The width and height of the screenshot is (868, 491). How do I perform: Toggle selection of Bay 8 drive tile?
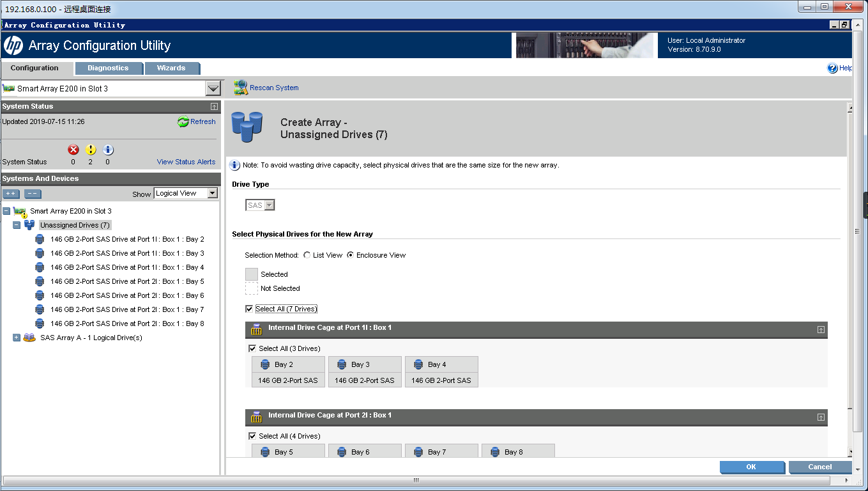(x=518, y=451)
